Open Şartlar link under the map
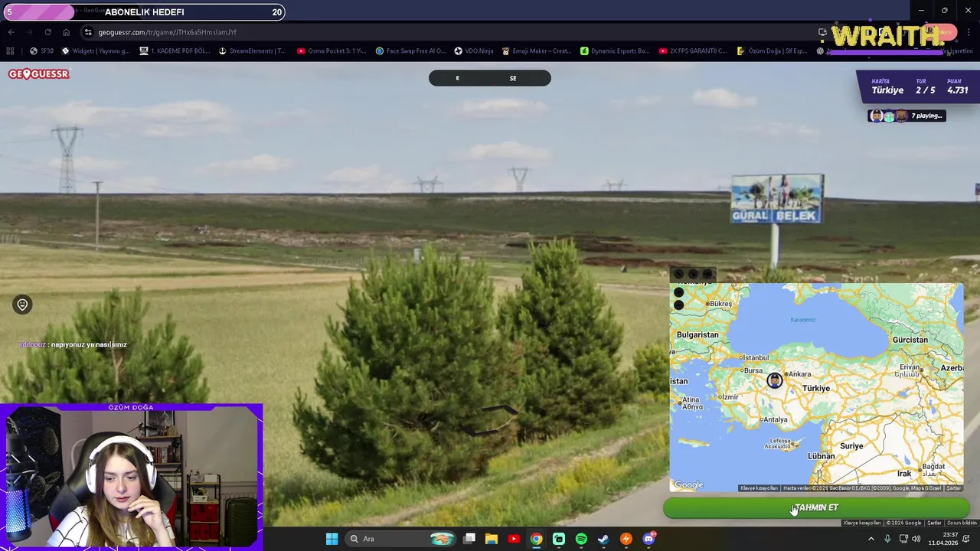Image resolution: width=980 pixels, height=551 pixels. point(934,523)
